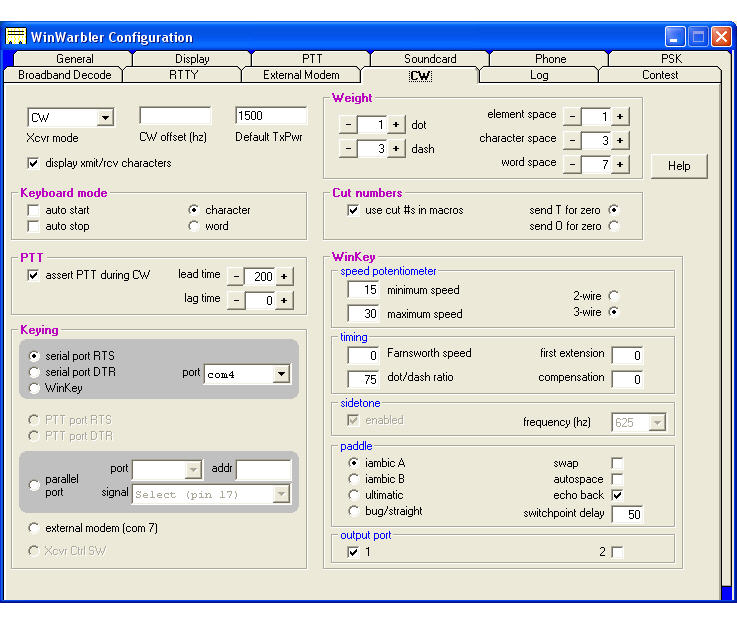Select iambic B paddle mode
The height and width of the screenshot is (630, 737).
coord(353,479)
